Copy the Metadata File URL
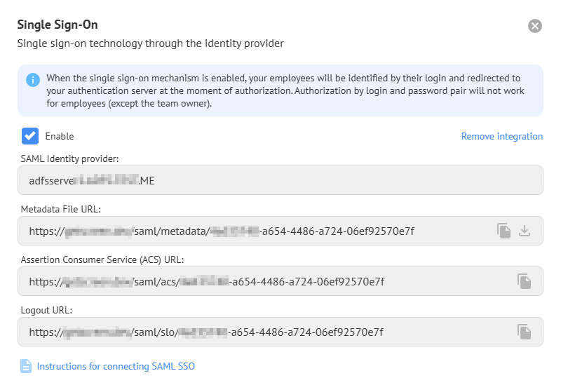 point(503,231)
